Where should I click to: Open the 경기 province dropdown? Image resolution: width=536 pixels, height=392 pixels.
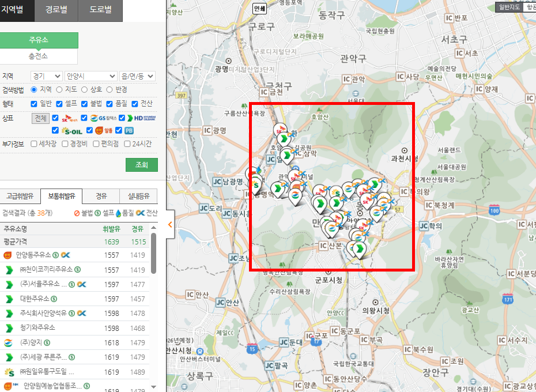(x=47, y=76)
